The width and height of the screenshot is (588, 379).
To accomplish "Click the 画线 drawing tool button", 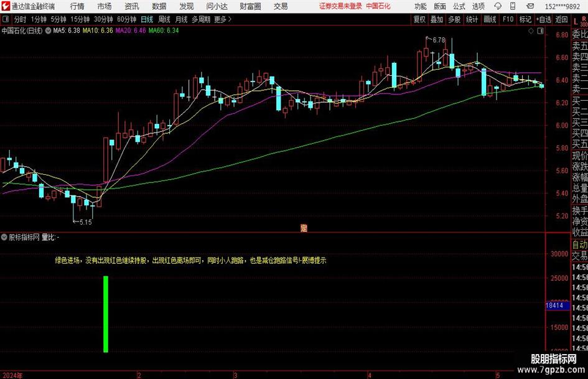I will point(490,19).
